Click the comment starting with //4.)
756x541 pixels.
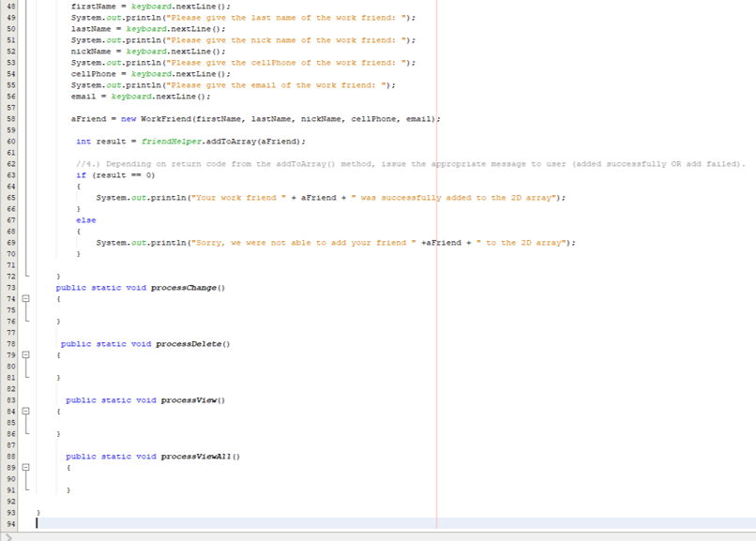[x=234, y=163]
